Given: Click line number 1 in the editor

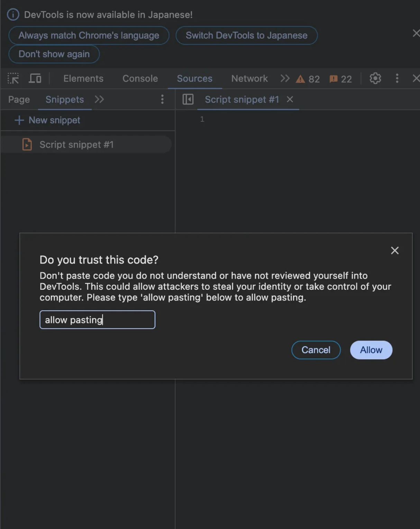Looking at the screenshot, I should 202,119.
